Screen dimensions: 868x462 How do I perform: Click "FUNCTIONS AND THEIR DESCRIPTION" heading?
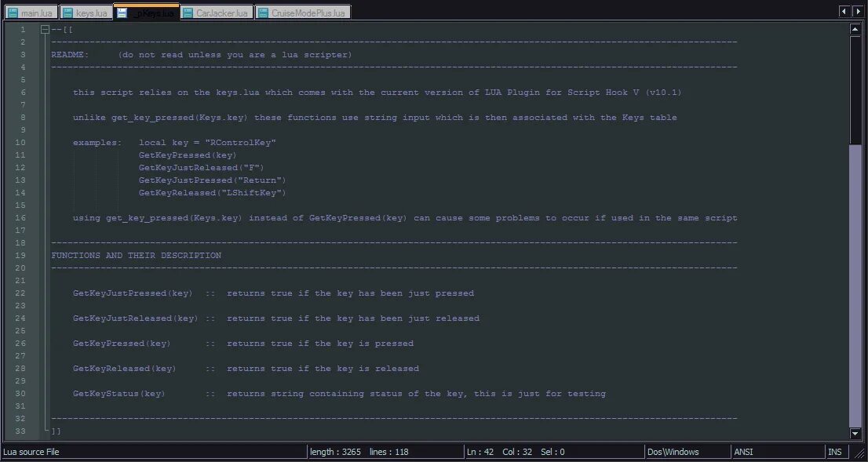click(x=137, y=256)
